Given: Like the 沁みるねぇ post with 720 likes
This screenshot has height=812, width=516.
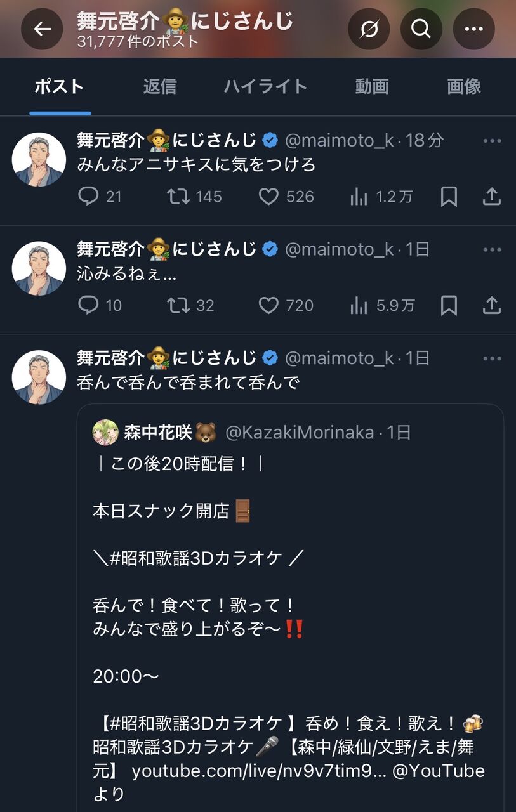Looking at the screenshot, I should [286, 306].
